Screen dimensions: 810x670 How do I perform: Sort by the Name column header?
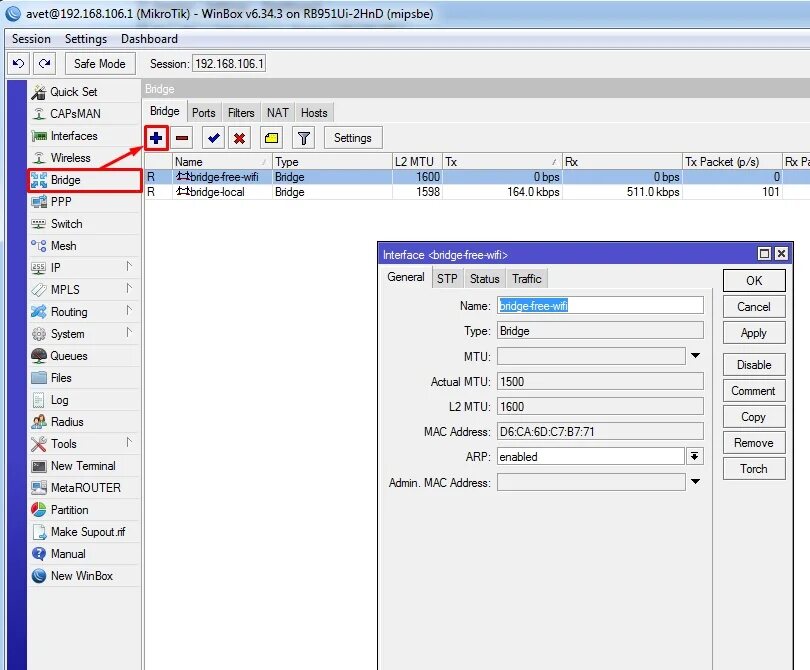(222, 162)
